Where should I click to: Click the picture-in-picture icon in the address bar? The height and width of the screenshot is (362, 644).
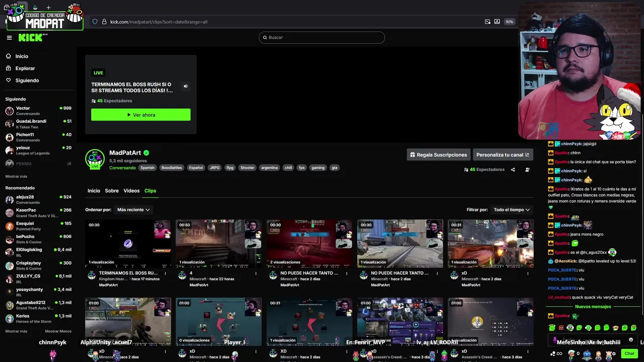(488, 22)
